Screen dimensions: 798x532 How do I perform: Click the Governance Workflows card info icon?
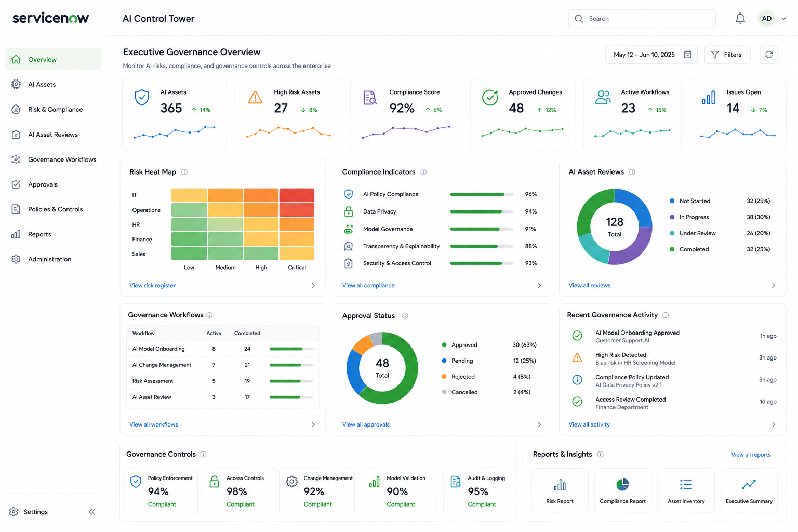(210, 315)
